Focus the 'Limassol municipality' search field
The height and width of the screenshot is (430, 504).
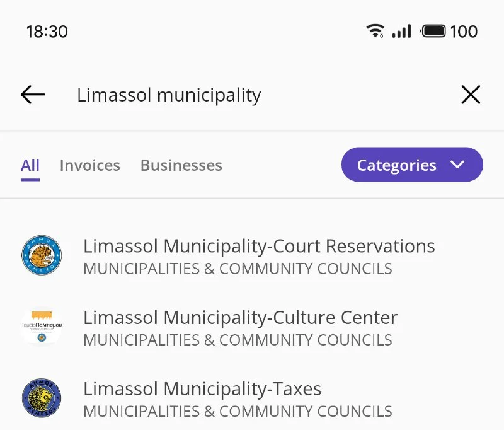pyautogui.click(x=252, y=95)
